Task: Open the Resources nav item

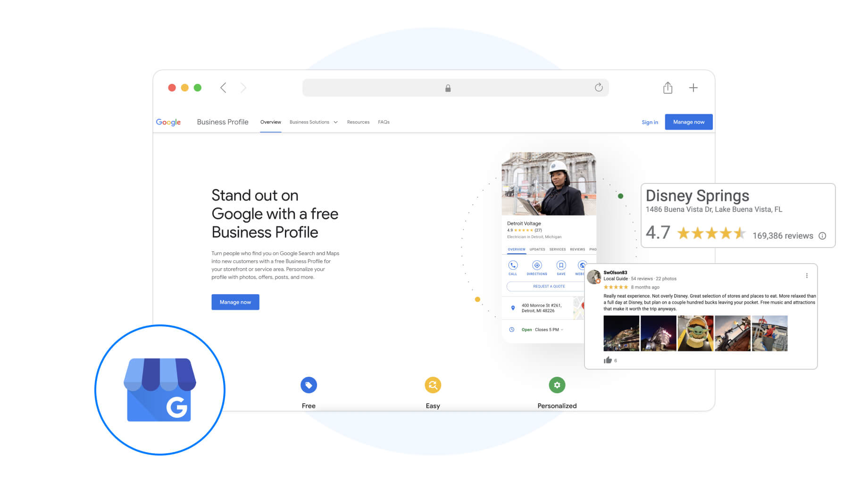Action: click(358, 122)
